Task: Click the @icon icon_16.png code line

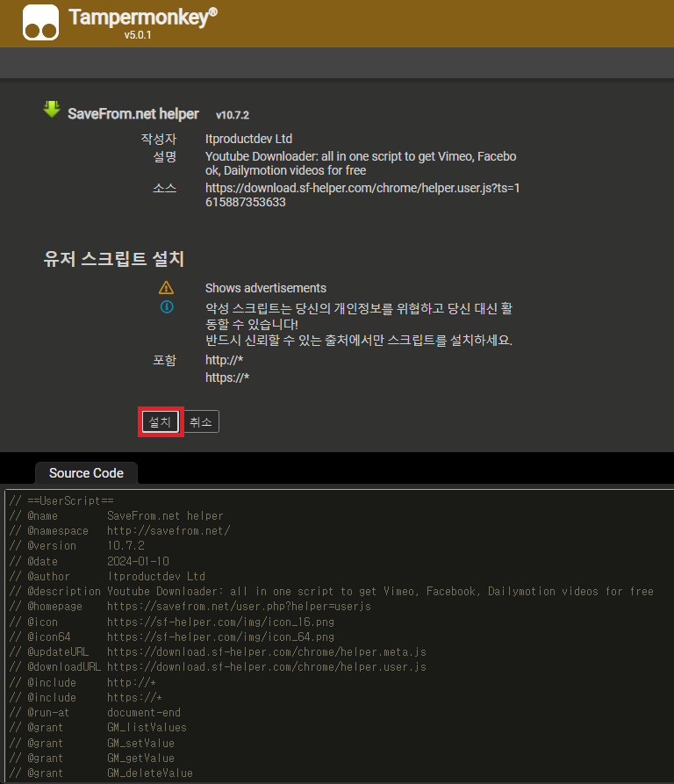Action: [171, 622]
